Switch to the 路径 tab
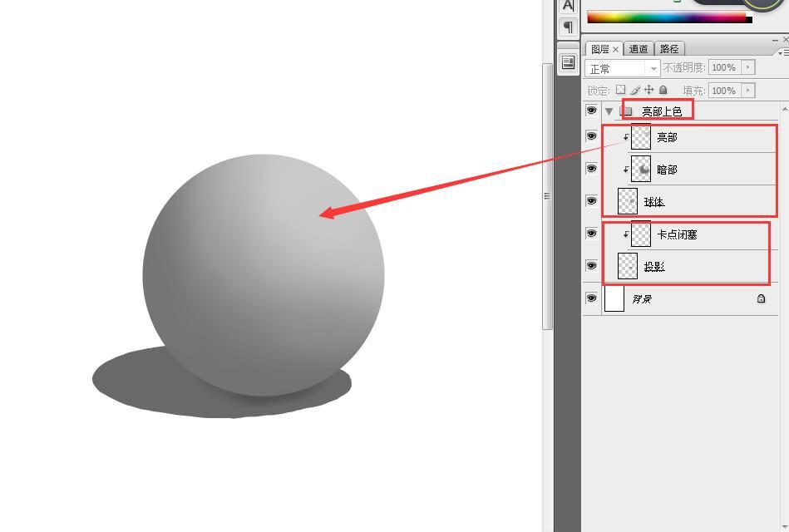Screen dimensions: 789x532 [x=669, y=49]
